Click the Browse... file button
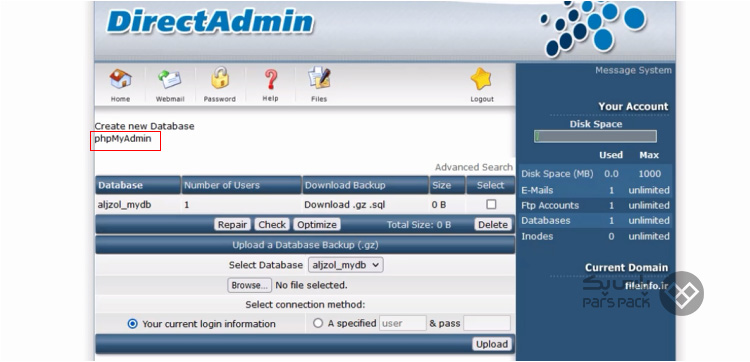 pyautogui.click(x=250, y=285)
